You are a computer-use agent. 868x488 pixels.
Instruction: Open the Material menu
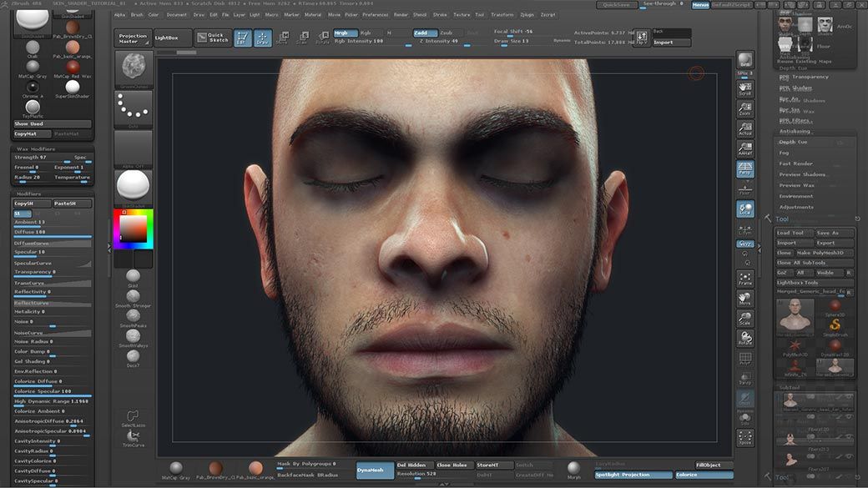(x=313, y=15)
